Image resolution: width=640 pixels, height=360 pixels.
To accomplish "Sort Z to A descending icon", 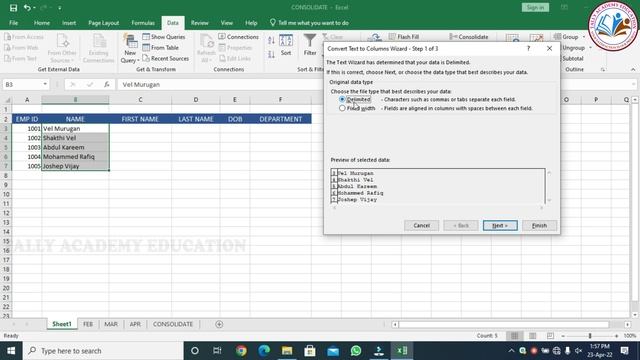I will click(271, 54).
